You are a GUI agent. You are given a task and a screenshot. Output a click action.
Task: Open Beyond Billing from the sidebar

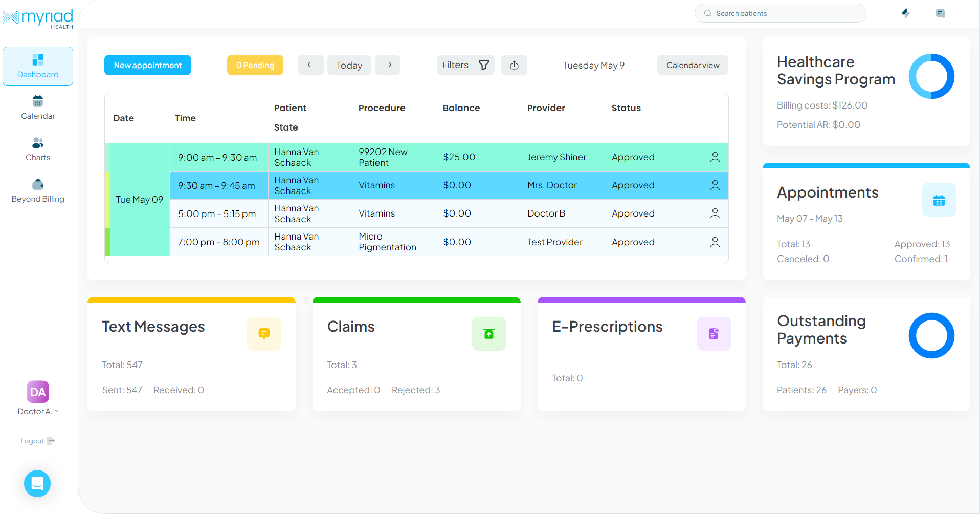[37, 190]
